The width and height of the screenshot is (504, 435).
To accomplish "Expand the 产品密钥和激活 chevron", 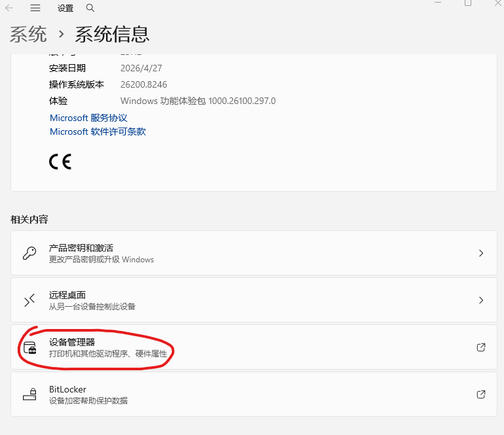I will (481, 253).
